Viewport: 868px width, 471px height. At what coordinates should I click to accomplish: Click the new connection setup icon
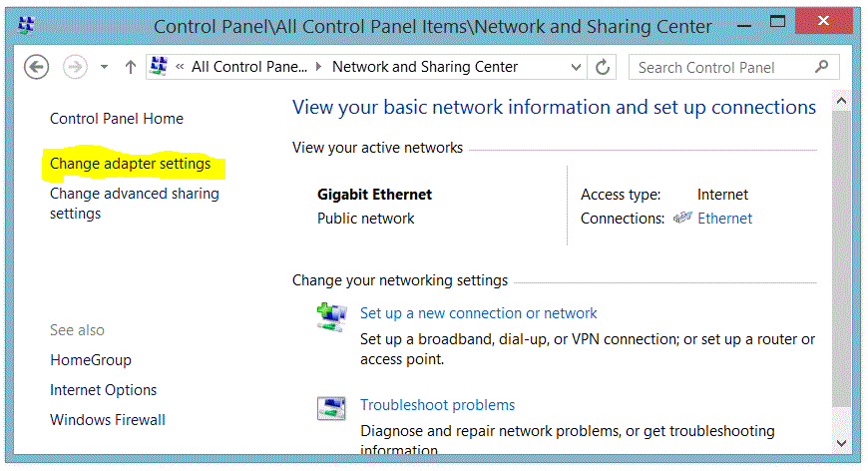click(331, 318)
